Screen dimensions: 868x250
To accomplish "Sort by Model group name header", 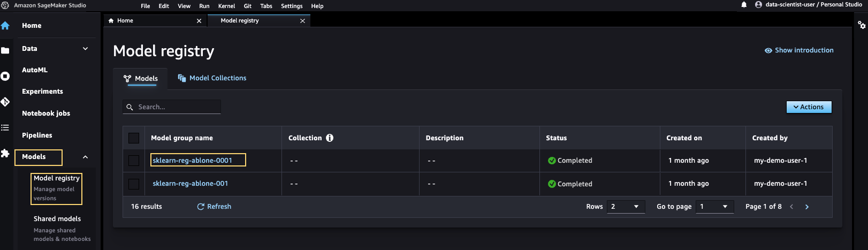I will point(182,138).
